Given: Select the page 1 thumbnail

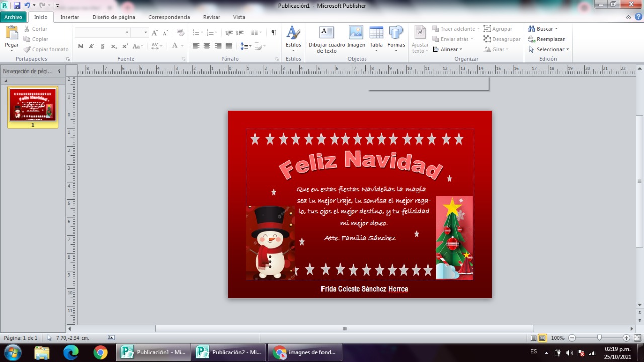Looking at the screenshot, I should coord(33,105).
